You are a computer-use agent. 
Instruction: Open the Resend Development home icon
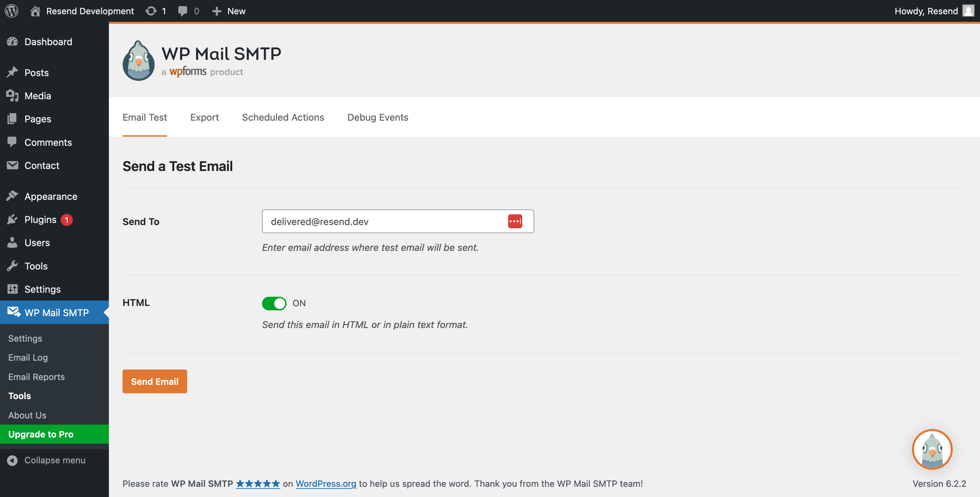point(35,11)
